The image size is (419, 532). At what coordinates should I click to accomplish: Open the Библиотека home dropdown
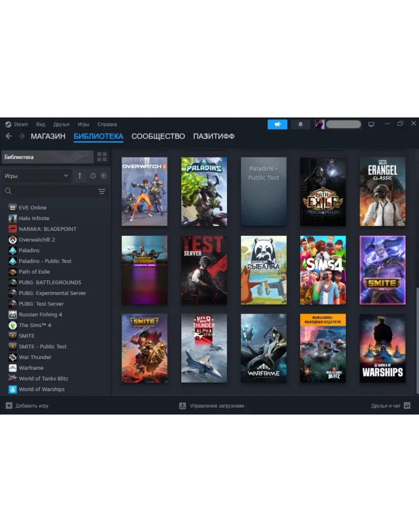pyautogui.click(x=47, y=157)
